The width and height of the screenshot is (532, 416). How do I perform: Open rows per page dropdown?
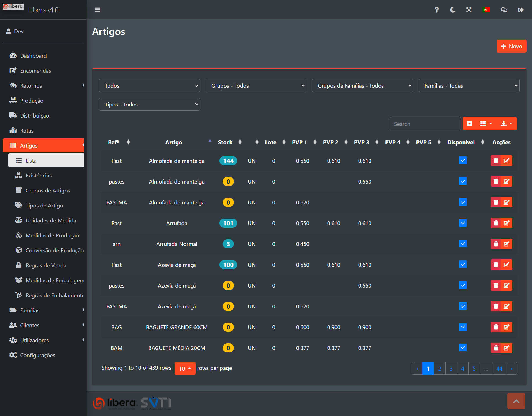coord(185,369)
